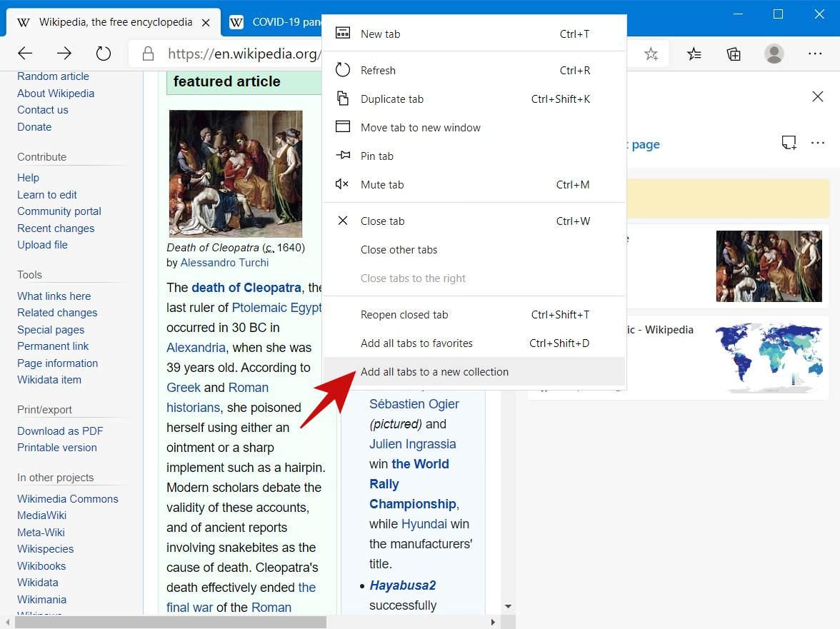Open Collections pane more options
Screen dimensions: 840x629
point(817,142)
